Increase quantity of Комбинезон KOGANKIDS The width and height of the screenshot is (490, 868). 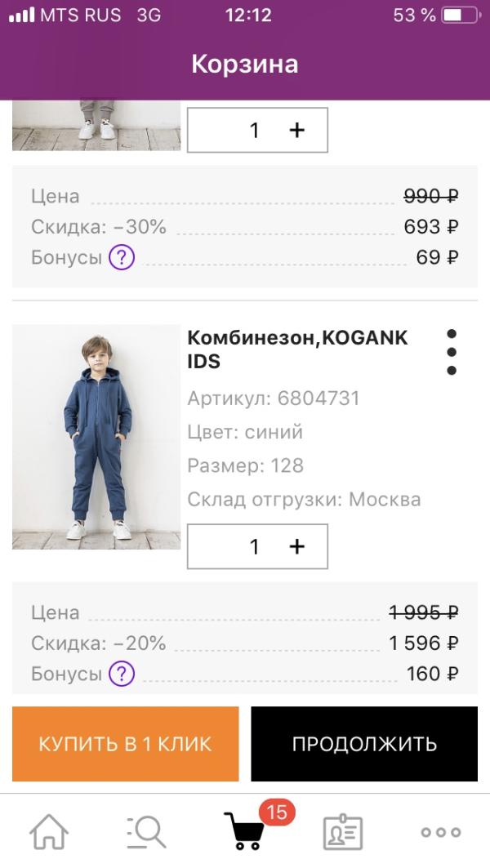(296, 546)
